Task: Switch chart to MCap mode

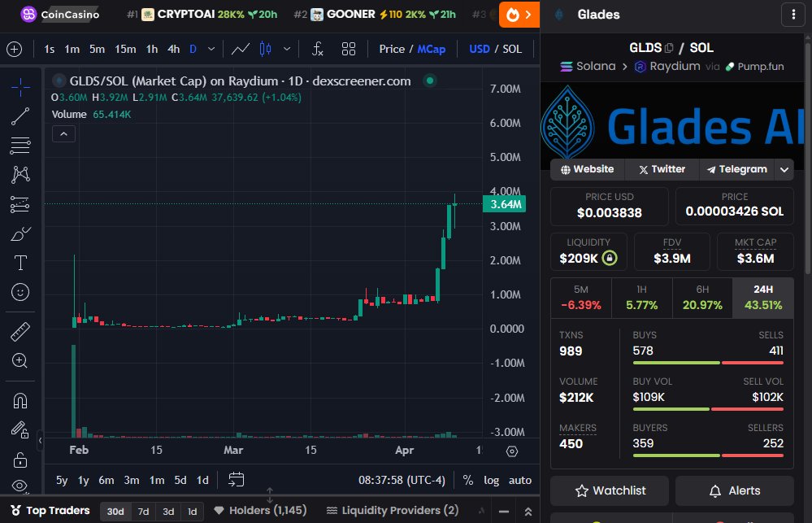Action: (432, 50)
